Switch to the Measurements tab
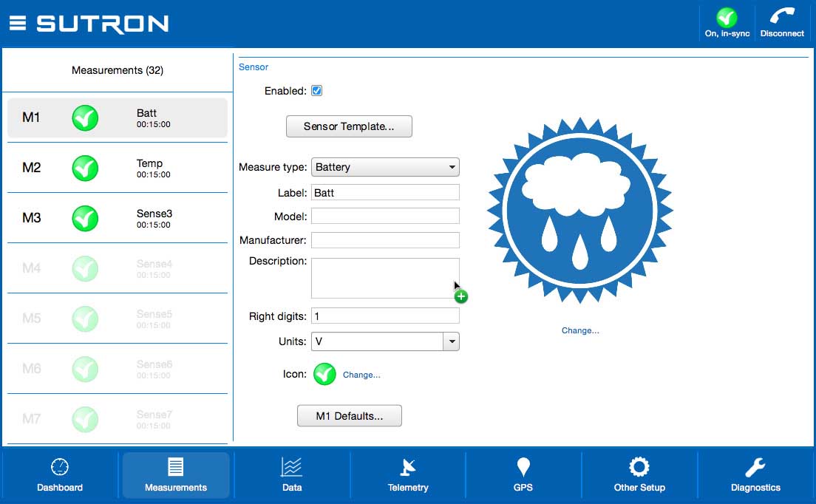 [175, 475]
